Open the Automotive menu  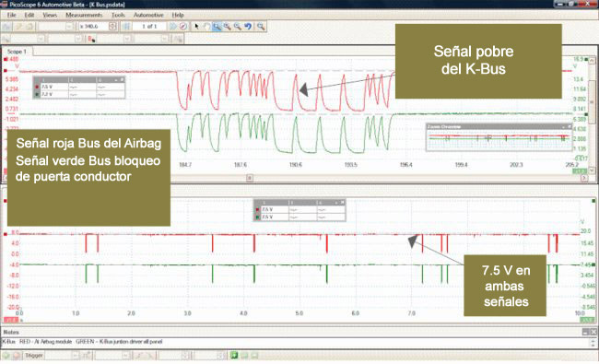pyautogui.click(x=148, y=15)
